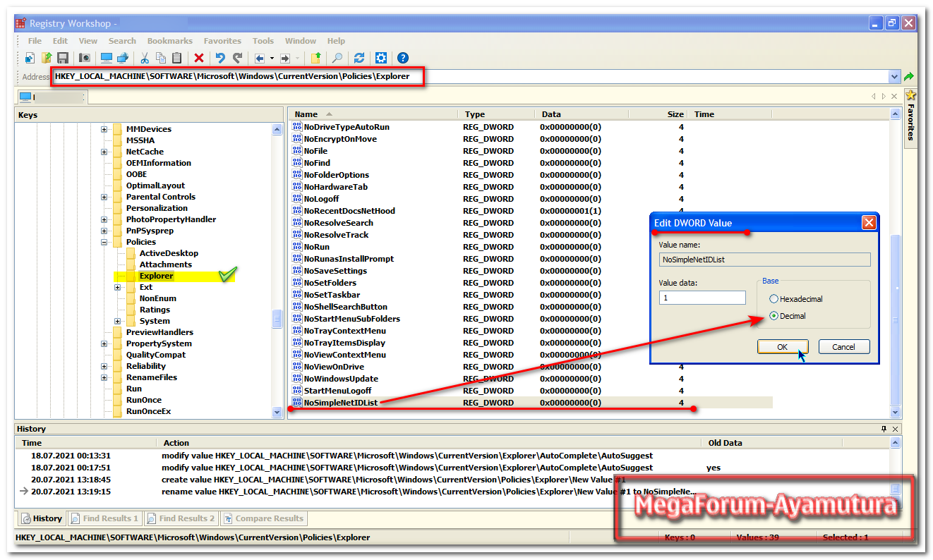The image size is (933, 560).
Task: Open the File menu
Action: point(35,41)
